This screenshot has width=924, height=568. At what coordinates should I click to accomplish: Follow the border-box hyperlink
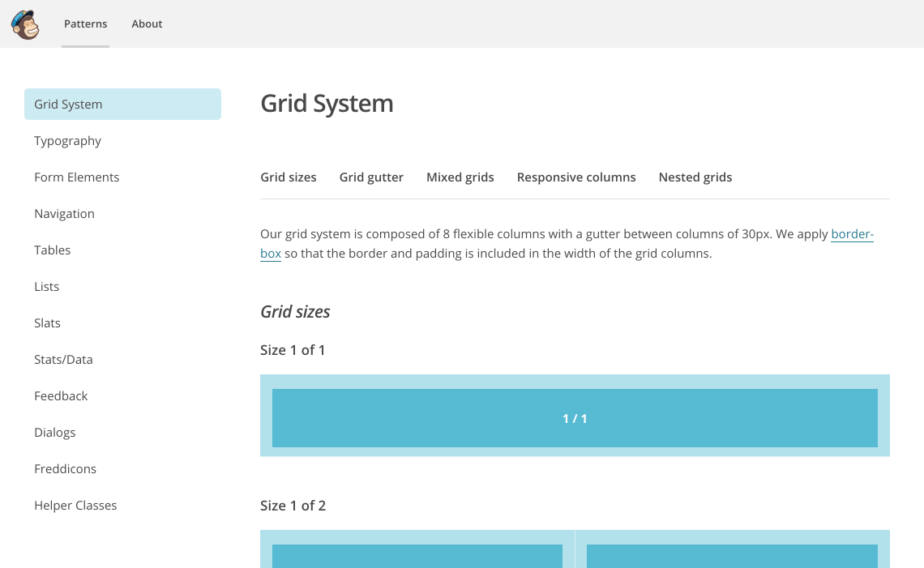(852, 234)
